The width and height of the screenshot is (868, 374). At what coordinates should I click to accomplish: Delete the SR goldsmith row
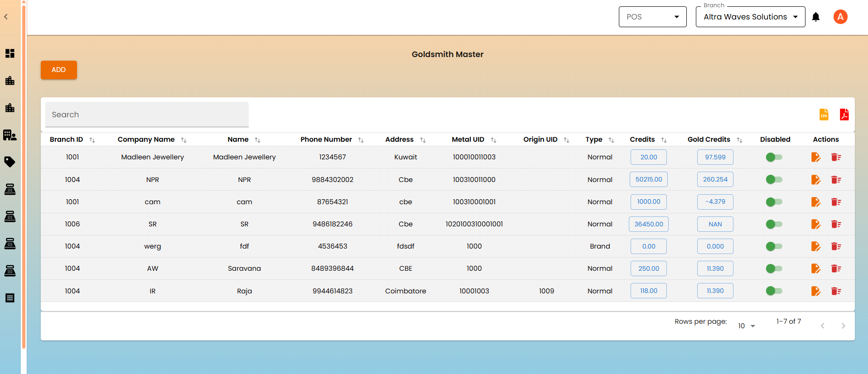coord(836,224)
